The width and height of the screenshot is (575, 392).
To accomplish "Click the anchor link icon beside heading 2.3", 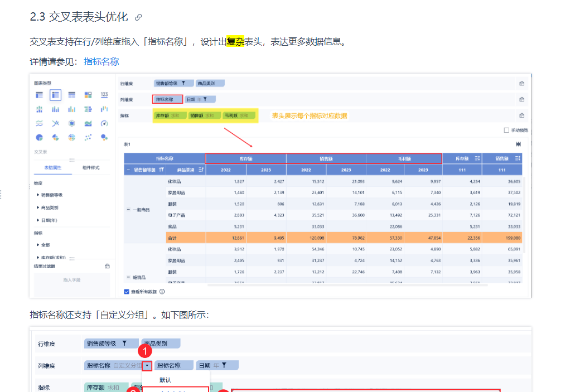I will point(138,17).
